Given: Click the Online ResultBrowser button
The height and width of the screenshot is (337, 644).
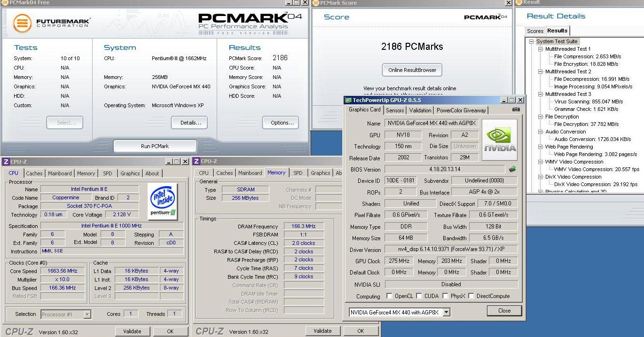Looking at the screenshot, I should click(412, 70).
